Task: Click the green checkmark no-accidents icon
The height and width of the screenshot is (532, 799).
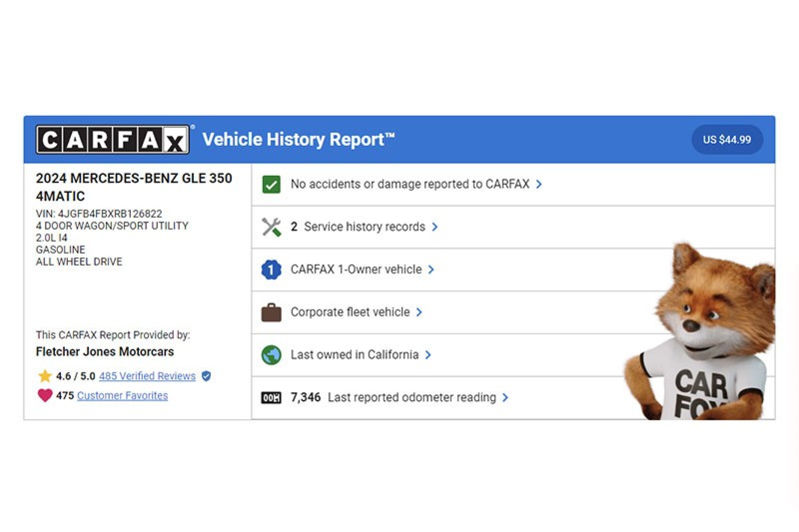Action: 271,184
